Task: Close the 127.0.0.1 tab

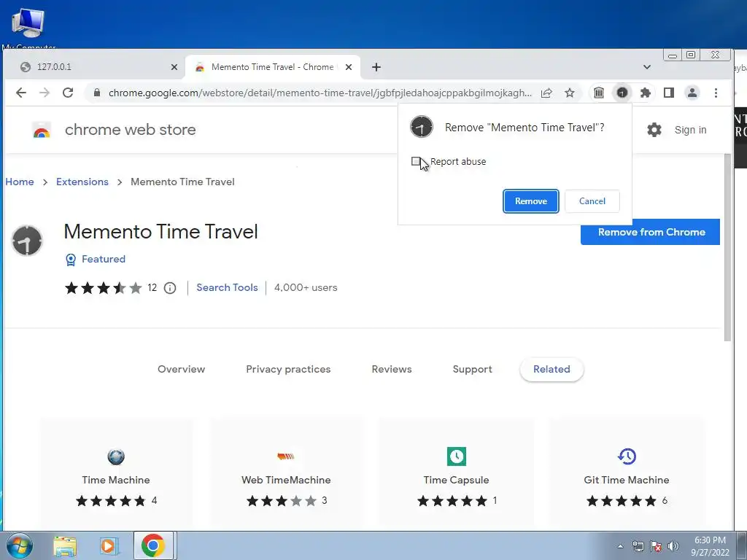Action: pyautogui.click(x=174, y=67)
